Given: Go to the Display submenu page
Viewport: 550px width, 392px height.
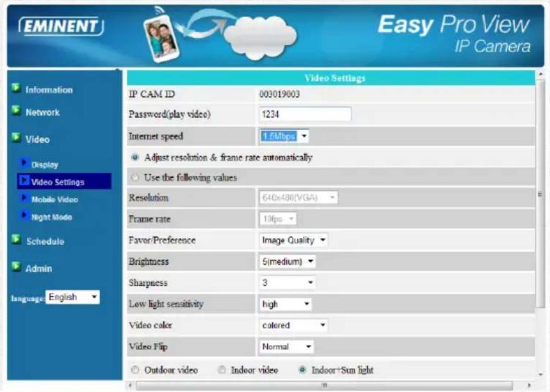Looking at the screenshot, I should pyautogui.click(x=45, y=165).
